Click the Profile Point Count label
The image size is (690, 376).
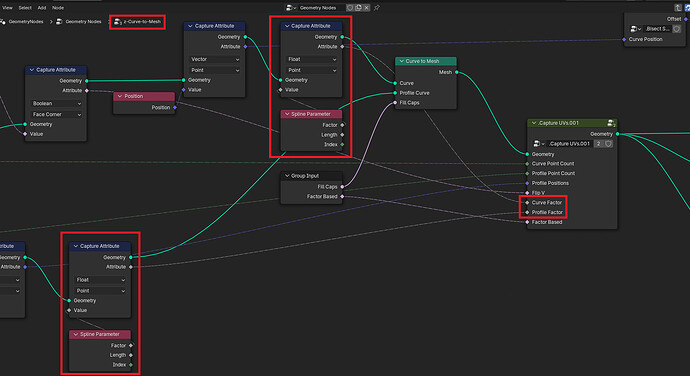553,173
